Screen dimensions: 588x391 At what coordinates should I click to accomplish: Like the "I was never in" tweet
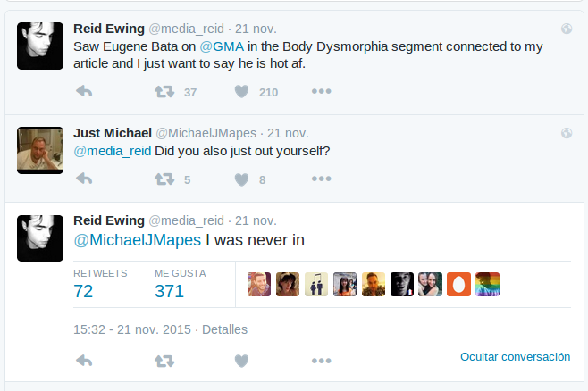pos(241,361)
